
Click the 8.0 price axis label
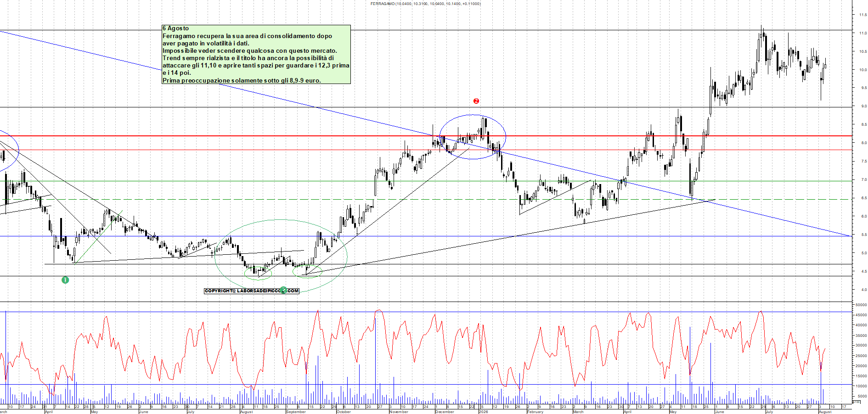864,143
